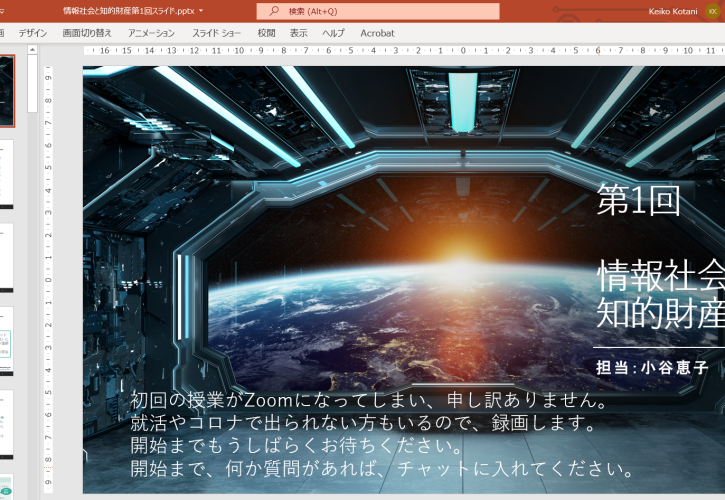This screenshot has width=725, height=500.
Task: Click the 担当:小谷恵子 subtitle text
Action: click(x=652, y=368)
